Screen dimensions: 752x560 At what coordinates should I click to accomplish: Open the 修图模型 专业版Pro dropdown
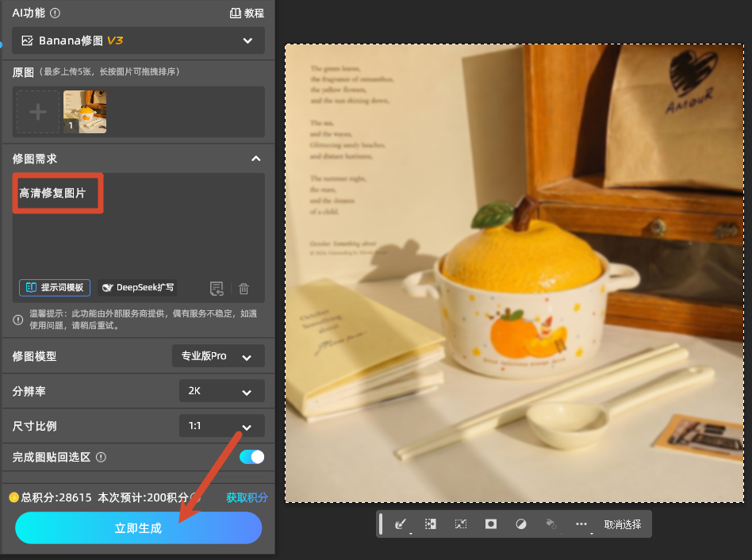point(218,356)
